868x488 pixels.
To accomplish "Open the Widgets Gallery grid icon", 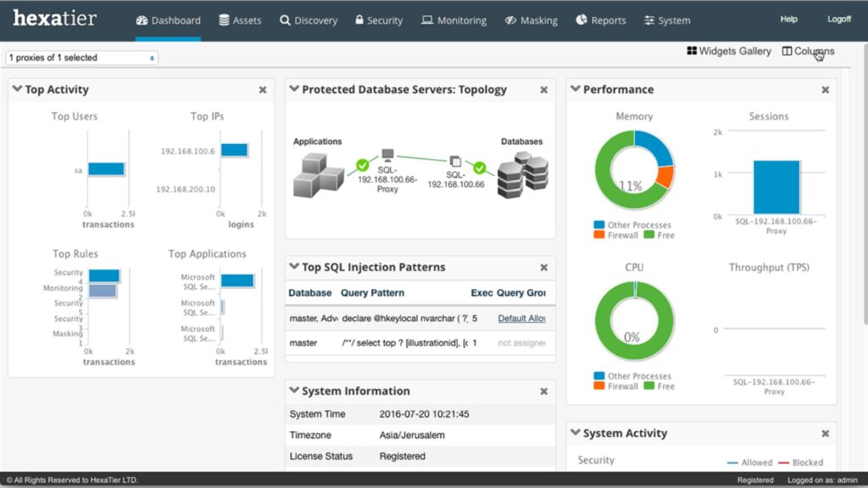I will (692, 51).
